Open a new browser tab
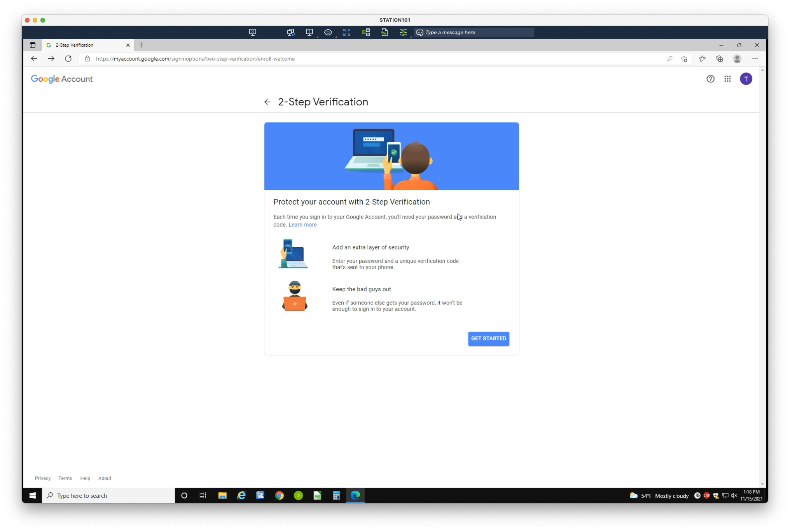Viewport: 790px width, 532px height. point(141,45)
